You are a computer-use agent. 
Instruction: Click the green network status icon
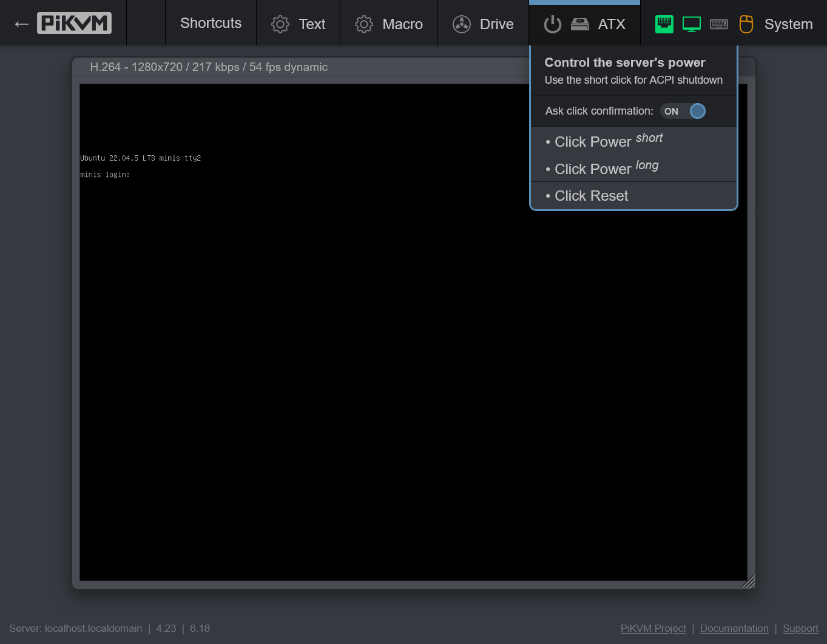[x=664, y=24]
